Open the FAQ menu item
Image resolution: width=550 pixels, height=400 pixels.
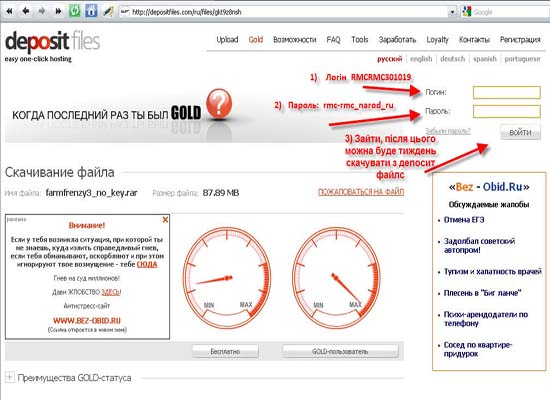tap(333, 40)
